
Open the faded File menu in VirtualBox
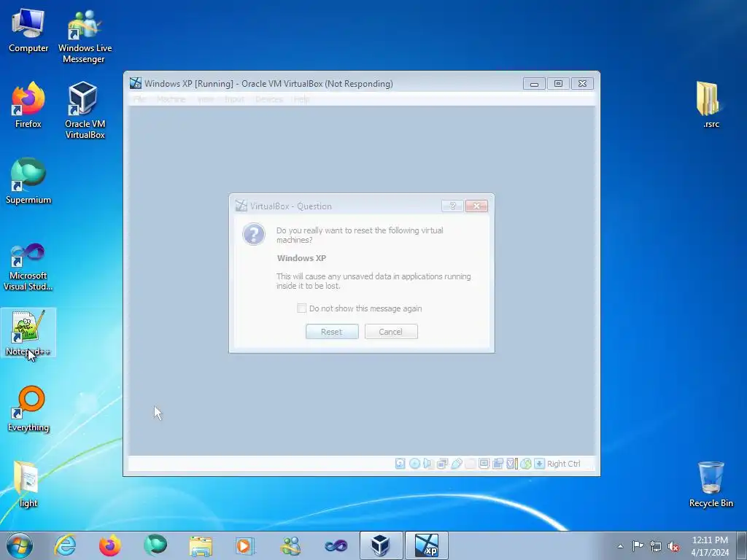click(x=140, y=99)
